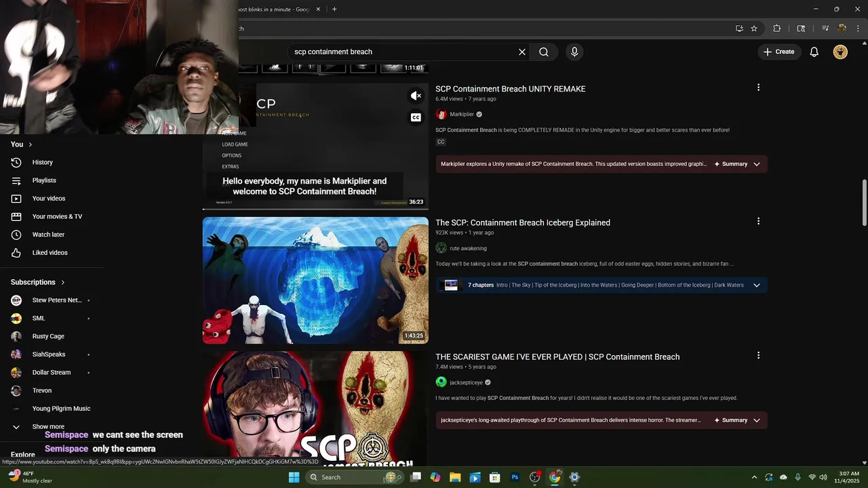Open YouTube notifications bell
Screen dimensions: 868x488
click(x=814, y=52)
